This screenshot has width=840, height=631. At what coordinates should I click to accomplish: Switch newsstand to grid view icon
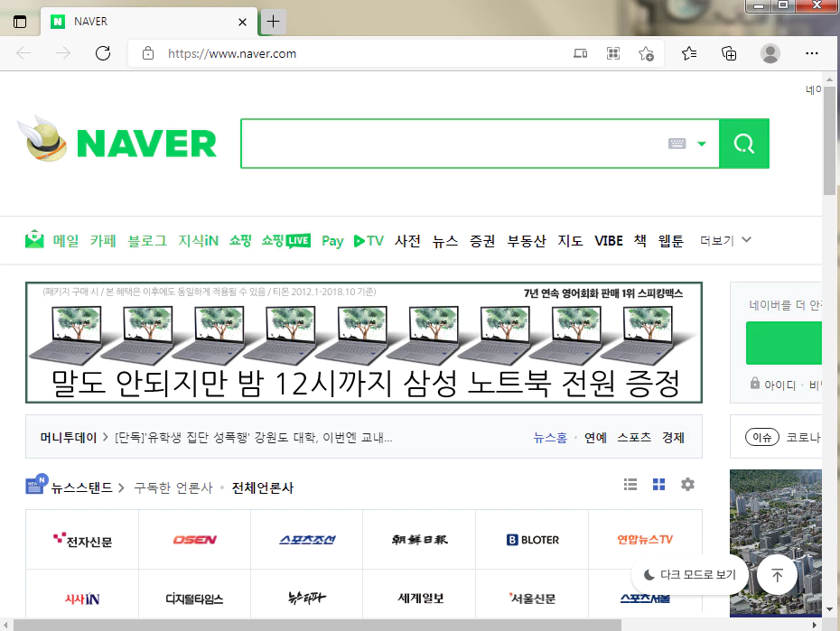coord(659,485)
